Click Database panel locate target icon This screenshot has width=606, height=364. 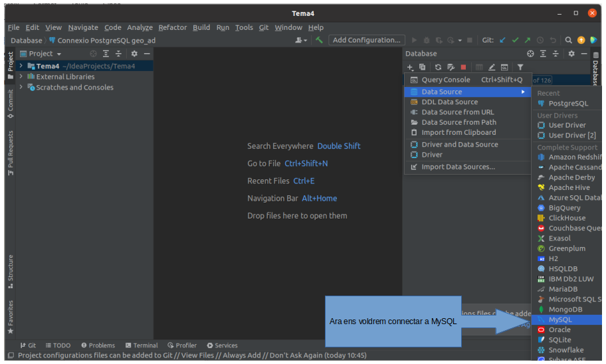pos(530,54)
